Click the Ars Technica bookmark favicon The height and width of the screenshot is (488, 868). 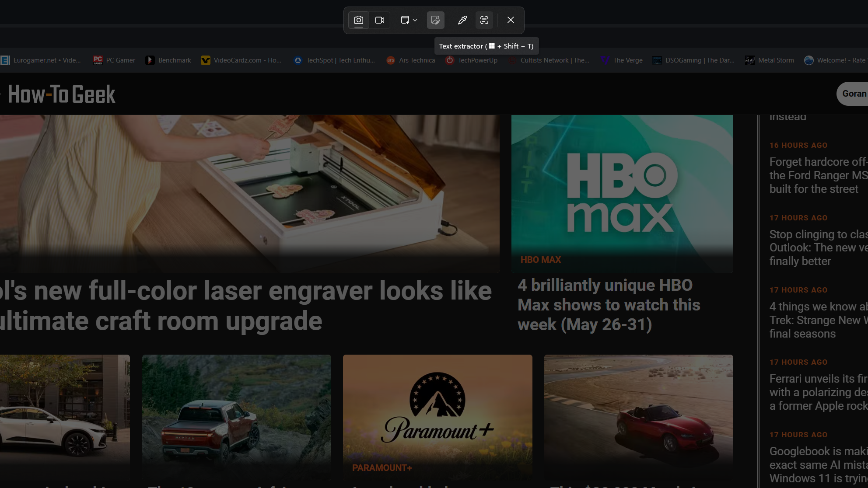[x=391, y=60]
